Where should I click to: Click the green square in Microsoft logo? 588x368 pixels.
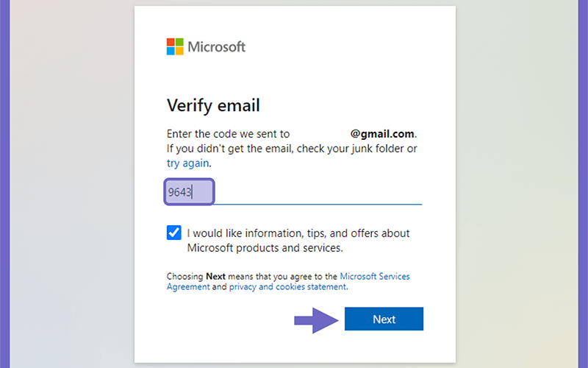[x=179, y=42]
